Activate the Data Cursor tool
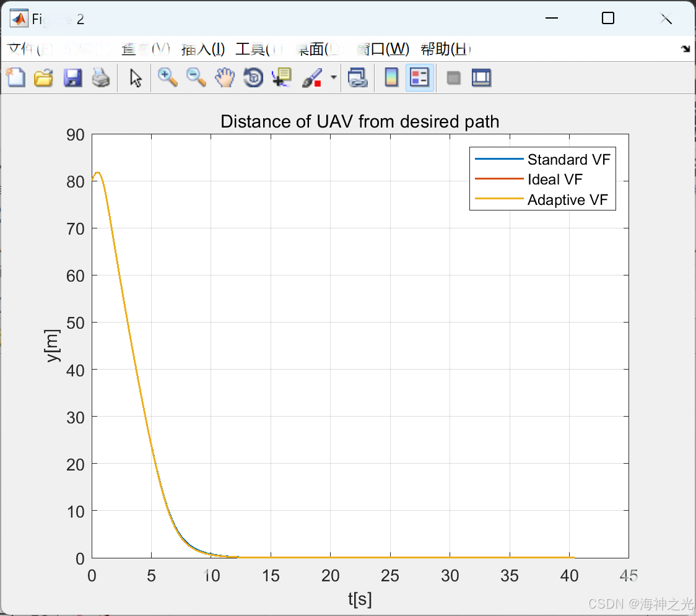Viewport: 696px width, 616px height. coord(282,77)
